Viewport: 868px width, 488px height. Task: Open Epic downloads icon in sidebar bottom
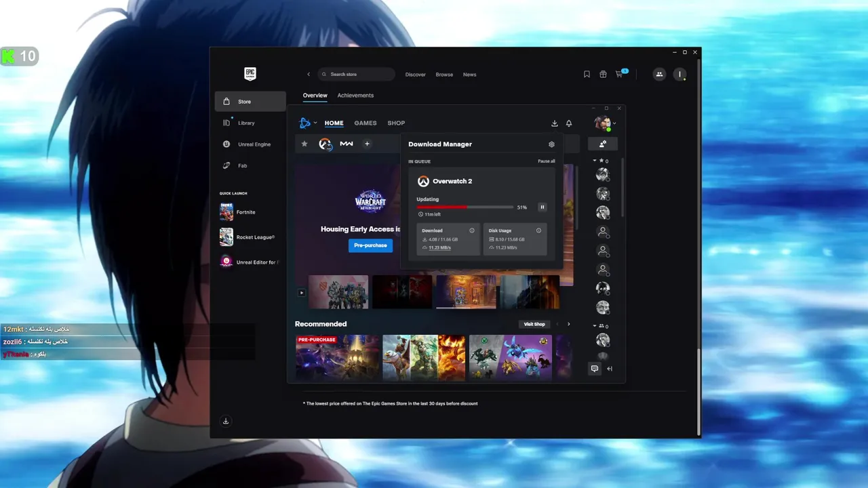click(x=226, y=421)
